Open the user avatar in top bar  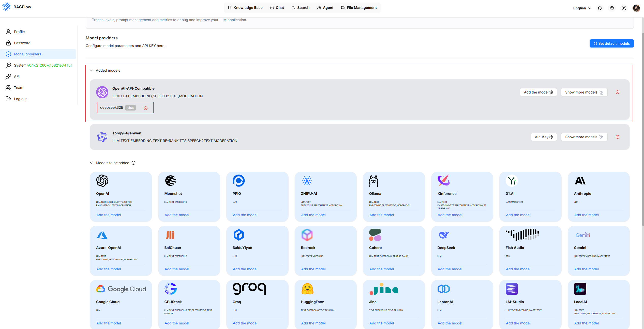tap(636, 8)
